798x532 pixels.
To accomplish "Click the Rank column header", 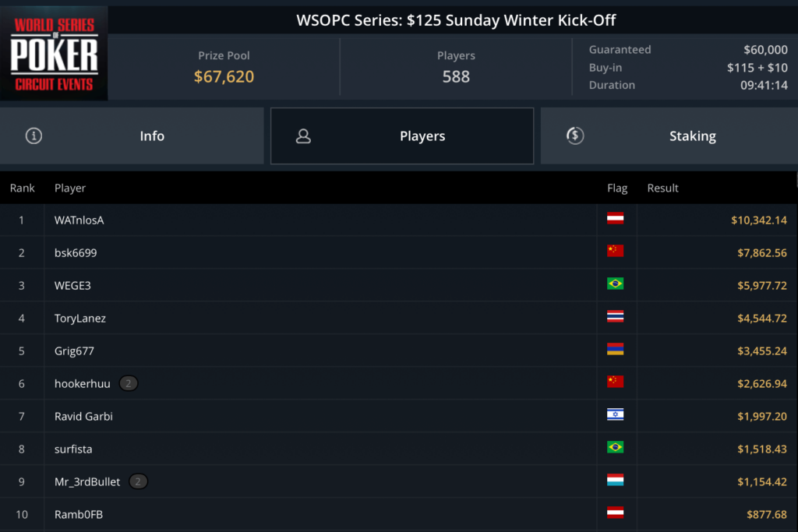I will (x=23, y=188).
